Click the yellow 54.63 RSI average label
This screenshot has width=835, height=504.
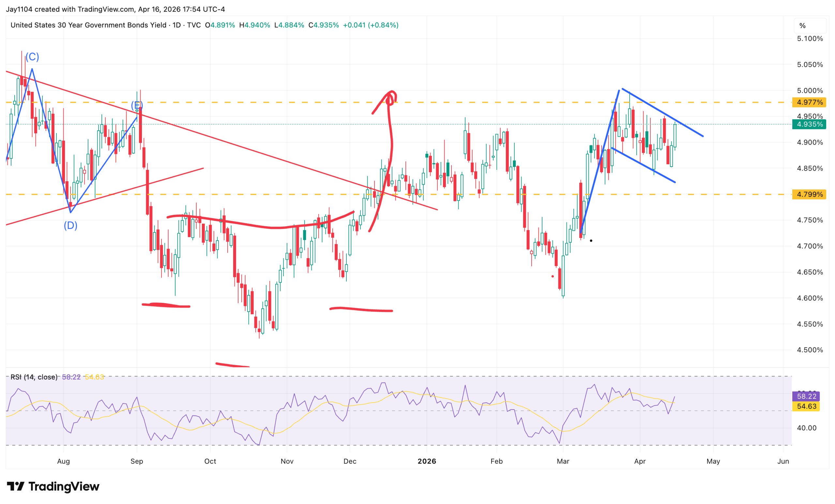806,406
